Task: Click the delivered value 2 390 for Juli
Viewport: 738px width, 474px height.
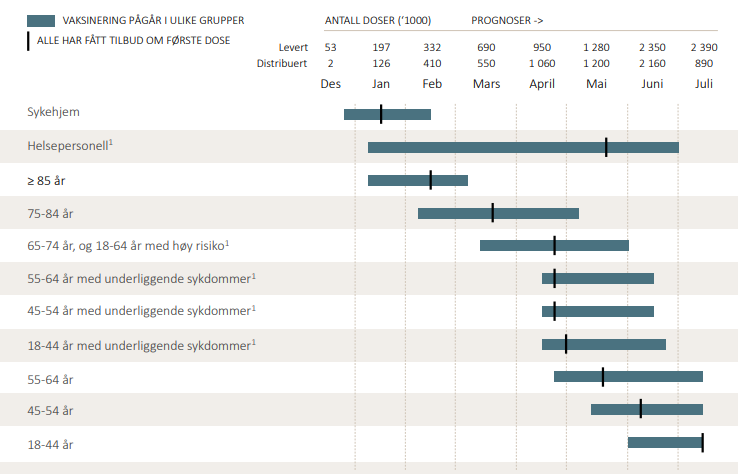Action: coord(704,48)
